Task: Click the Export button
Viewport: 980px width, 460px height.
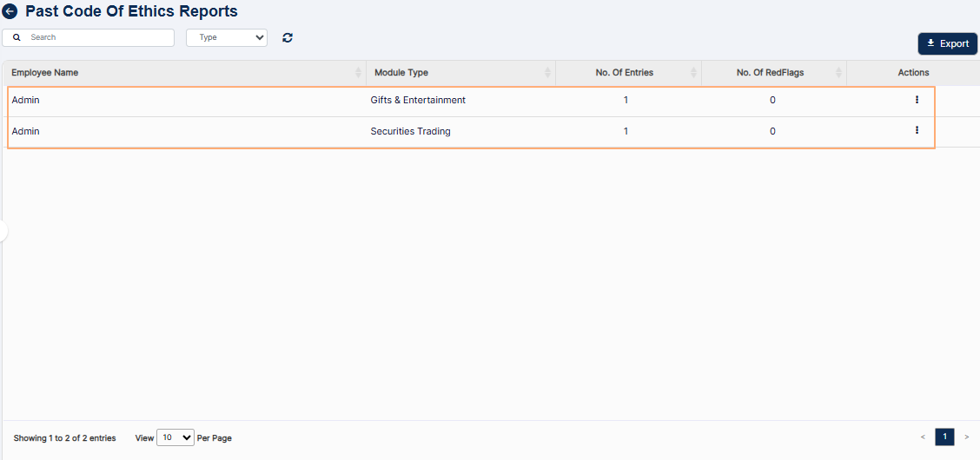Action: [x=947, y=43]
